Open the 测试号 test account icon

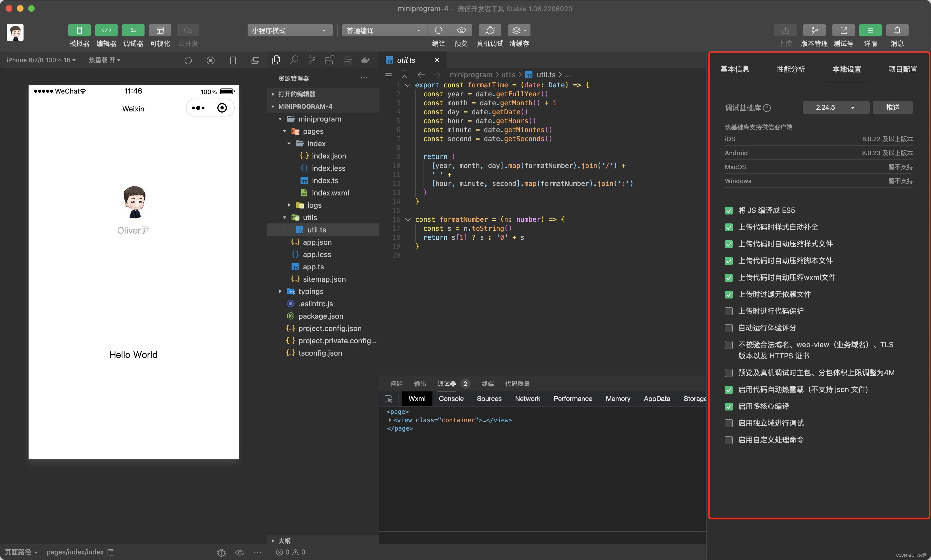pyautogui.click(x=843, y=30)
